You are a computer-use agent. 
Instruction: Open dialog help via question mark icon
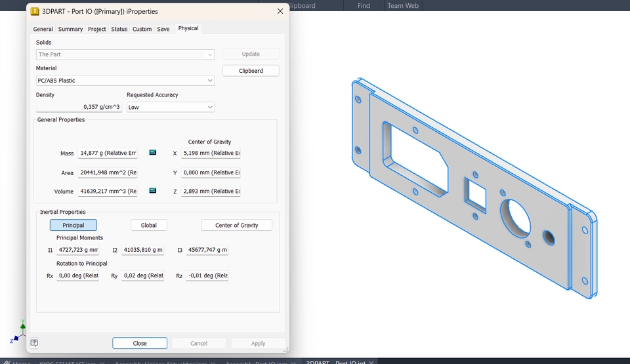(x=35, y=343)
